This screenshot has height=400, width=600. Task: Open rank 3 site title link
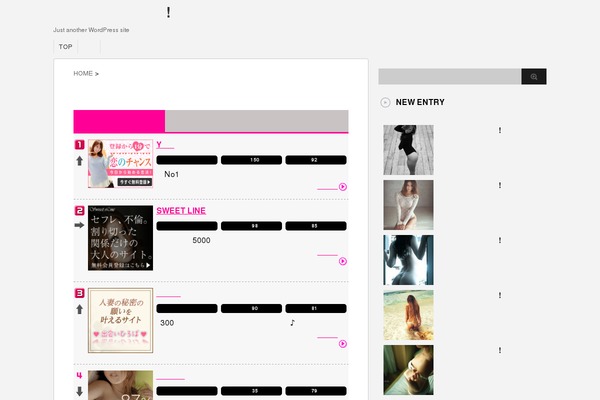point(168,294)
